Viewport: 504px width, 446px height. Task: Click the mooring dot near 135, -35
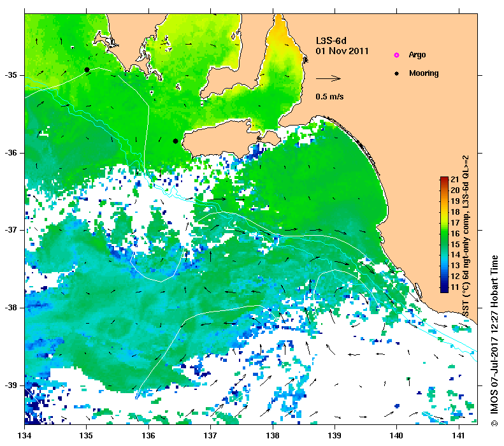(x=87, y=69)
